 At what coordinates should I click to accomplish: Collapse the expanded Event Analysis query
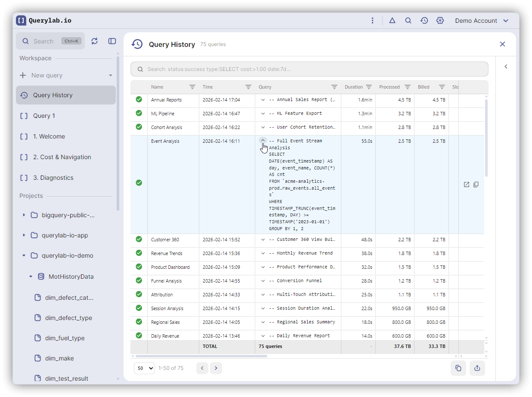point(263,141)
